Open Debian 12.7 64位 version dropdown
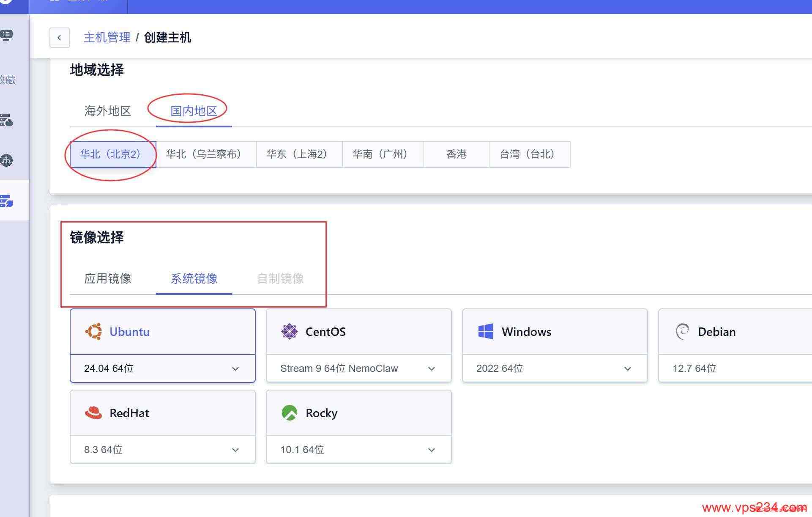The image size is (812, 517). [735, 368]
